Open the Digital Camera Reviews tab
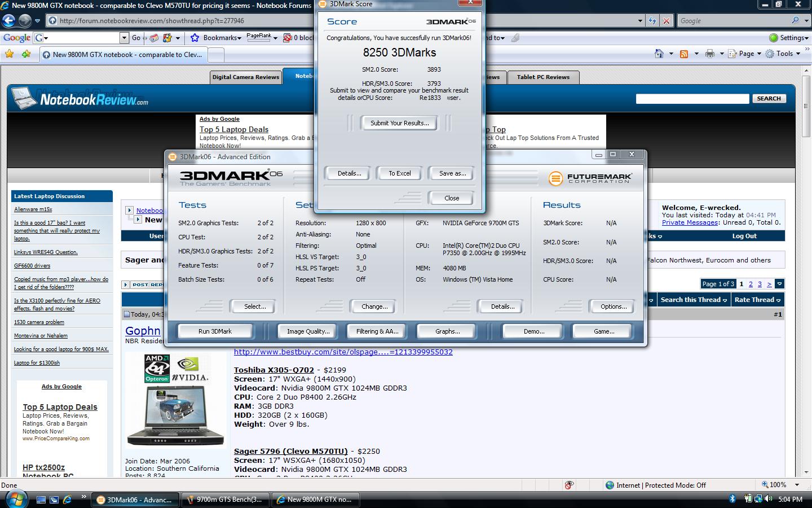812x508 pixels. [x=245, y=77]
